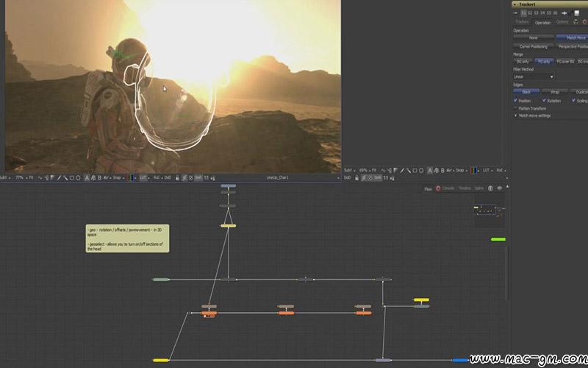Screen dimensions: 588x368
Task: Toggle the Rotation checkbox
Action: pos(544,101)
